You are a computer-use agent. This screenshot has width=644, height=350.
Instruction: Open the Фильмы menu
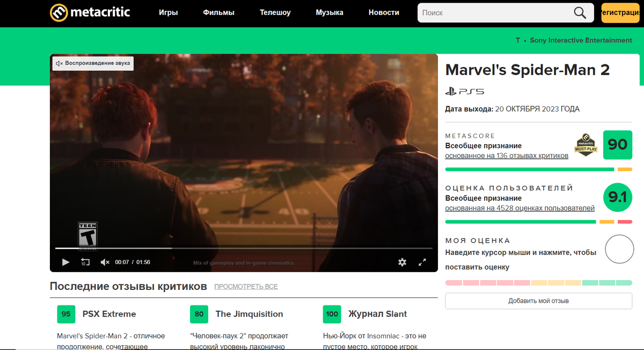(x=218, y=12)
